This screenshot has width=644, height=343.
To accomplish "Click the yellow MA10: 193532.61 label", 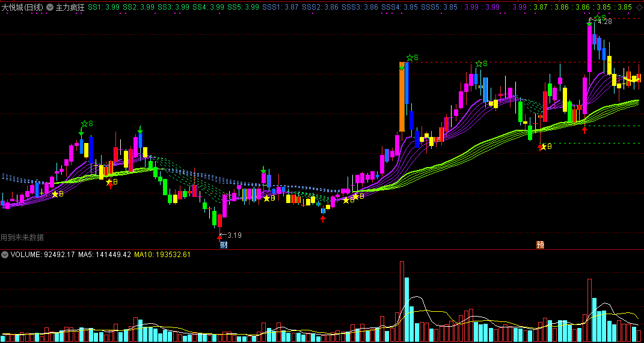I will (x=162, y=254).
